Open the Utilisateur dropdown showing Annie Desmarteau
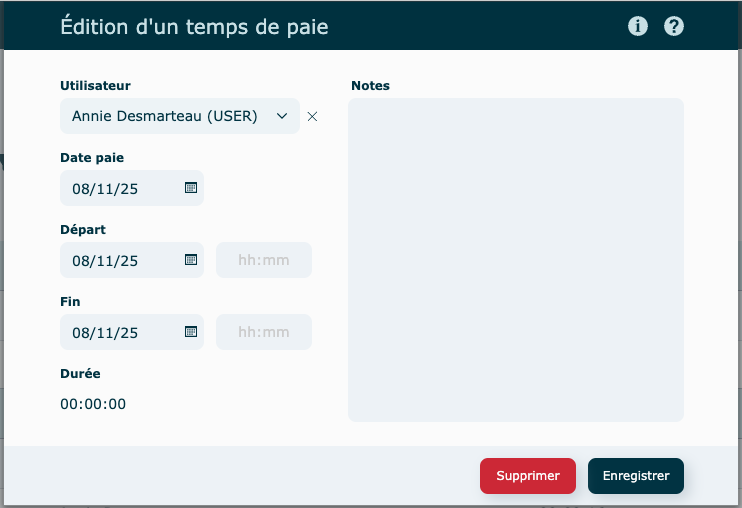Image resolution: width=742 pixels, height=508 pixels. pyautogui.click(x=166, y=116)
